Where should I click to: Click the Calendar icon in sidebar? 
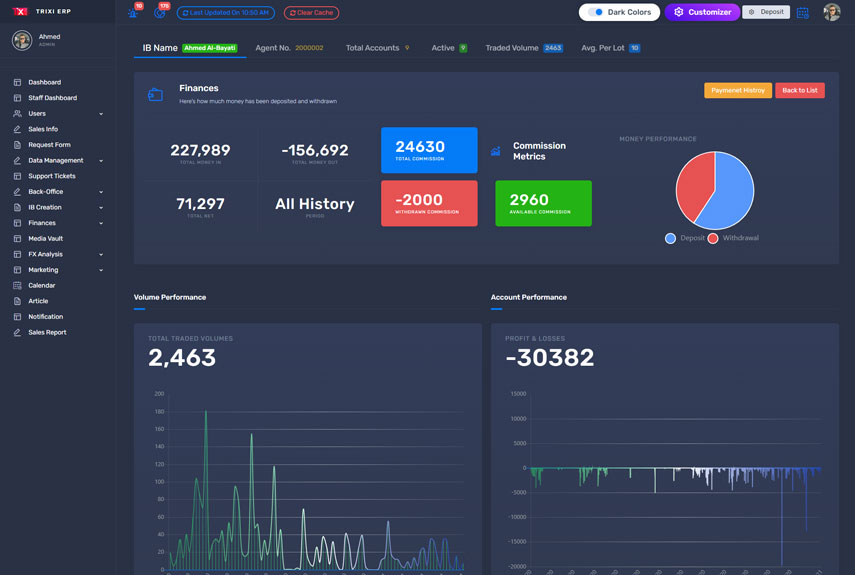click(x=17, y=285)
